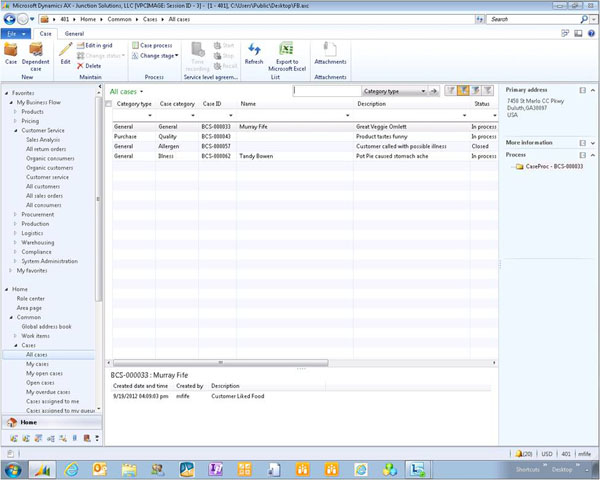This screenshot has width=600, height=480.
Task: Open the All cases view dropdown arrow
Action: click(x=142, y=92)
